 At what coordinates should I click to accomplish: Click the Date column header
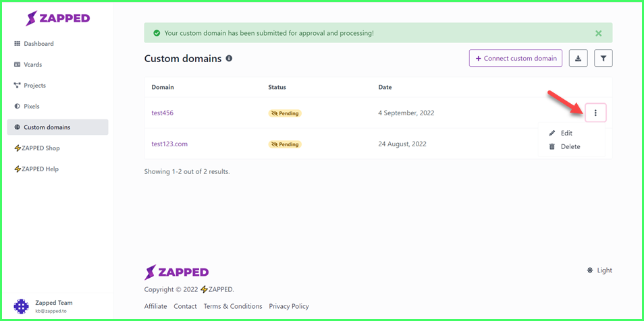385,87
